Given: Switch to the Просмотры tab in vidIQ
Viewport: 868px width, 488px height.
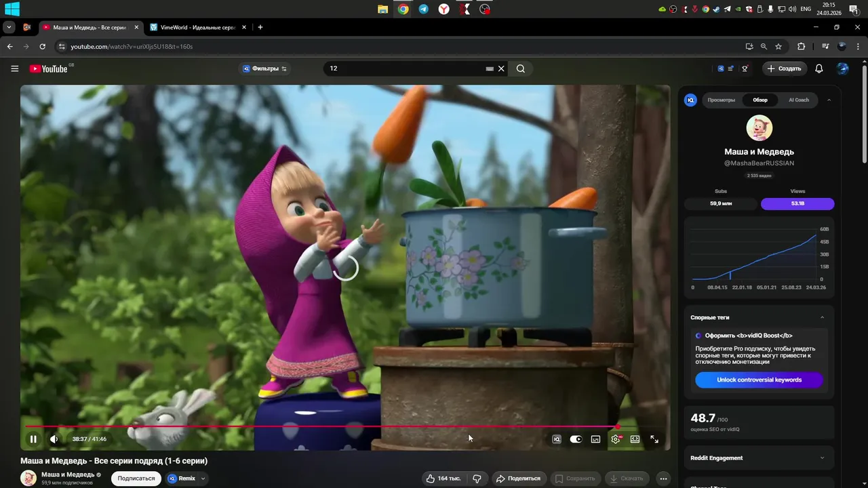Looking at the screenshot, I should 721,100.
